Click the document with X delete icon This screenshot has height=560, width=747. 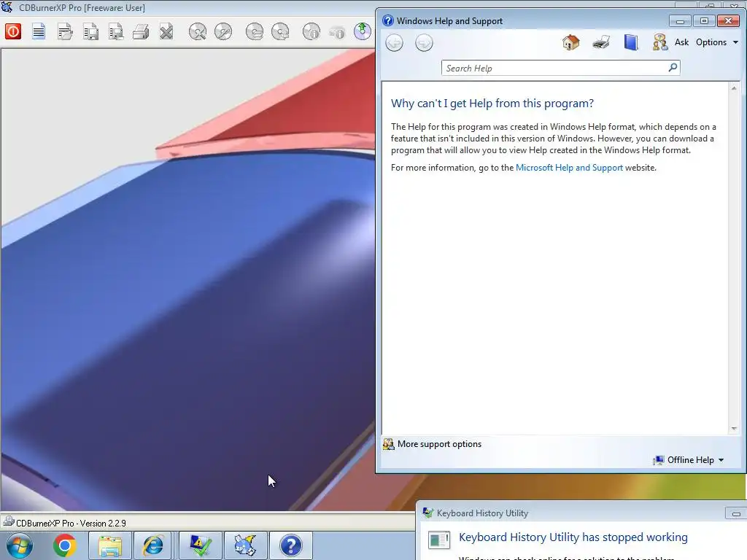tap(166, 32)
